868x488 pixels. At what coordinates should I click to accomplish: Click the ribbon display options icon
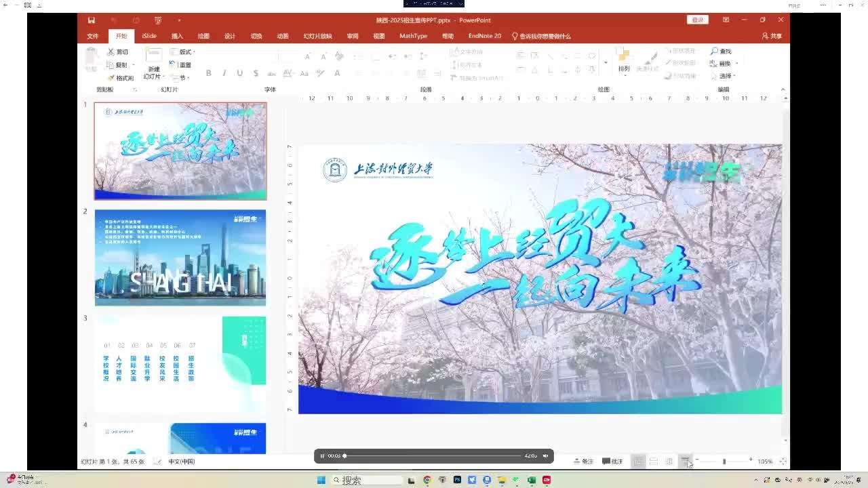[x=726, y=20]
